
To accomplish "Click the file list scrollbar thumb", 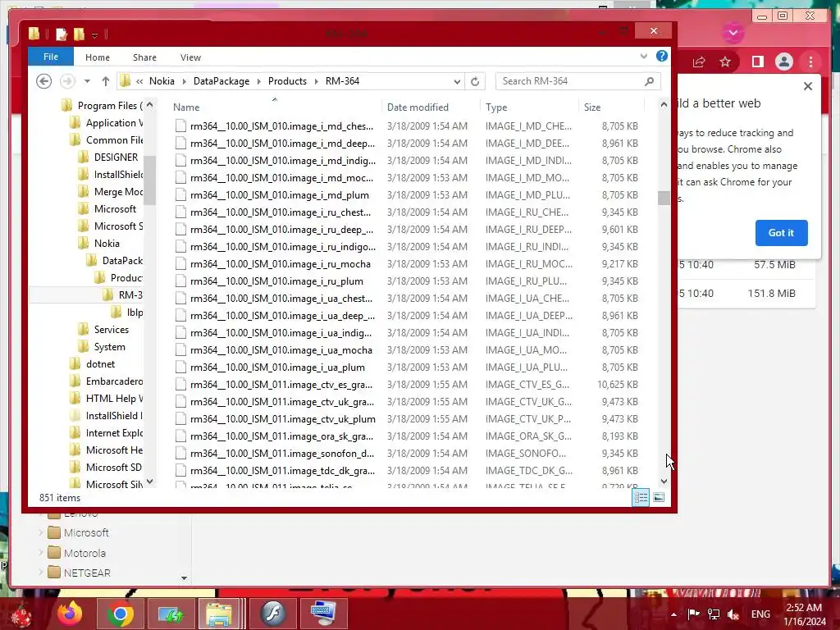I will (664, 198).
